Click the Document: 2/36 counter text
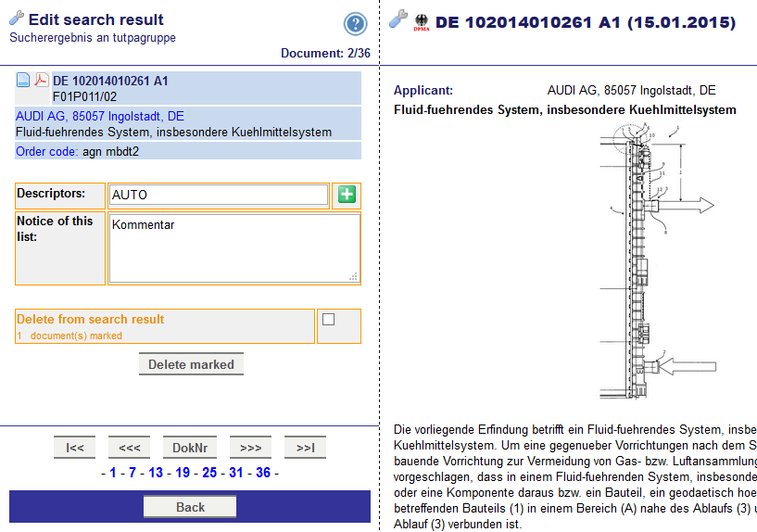757x532 pixels. coord(325,53)
